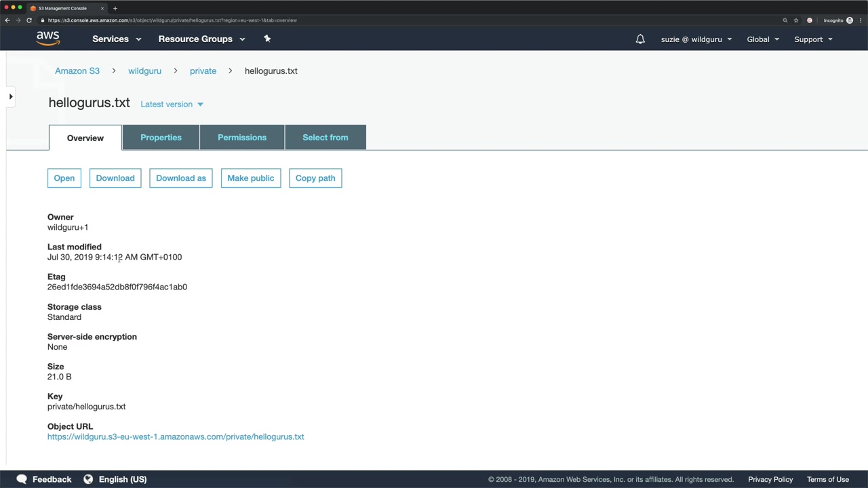Click the site lock icon in address bar
Image resolution: width=868 pixels, height=488 pixels.
pyautogui.click(x=43, y=20)
